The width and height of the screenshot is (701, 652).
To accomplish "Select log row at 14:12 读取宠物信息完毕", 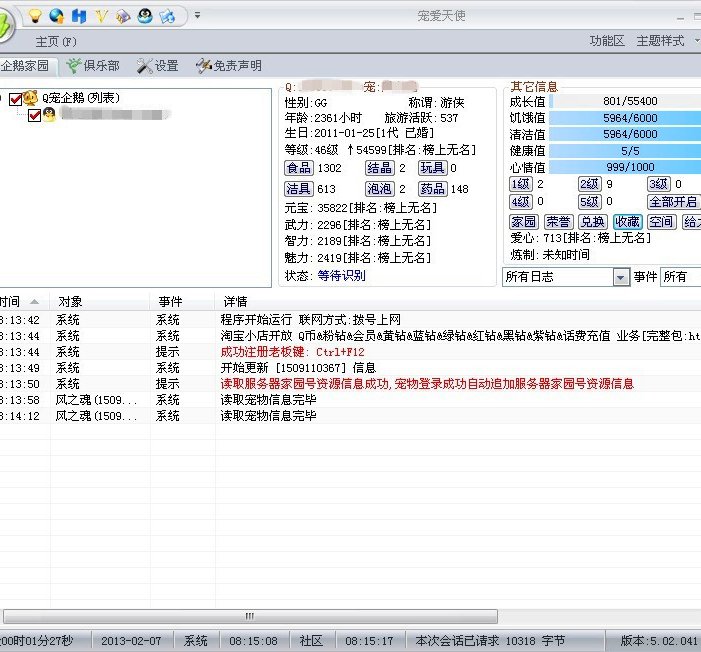I will coord(350,416).
